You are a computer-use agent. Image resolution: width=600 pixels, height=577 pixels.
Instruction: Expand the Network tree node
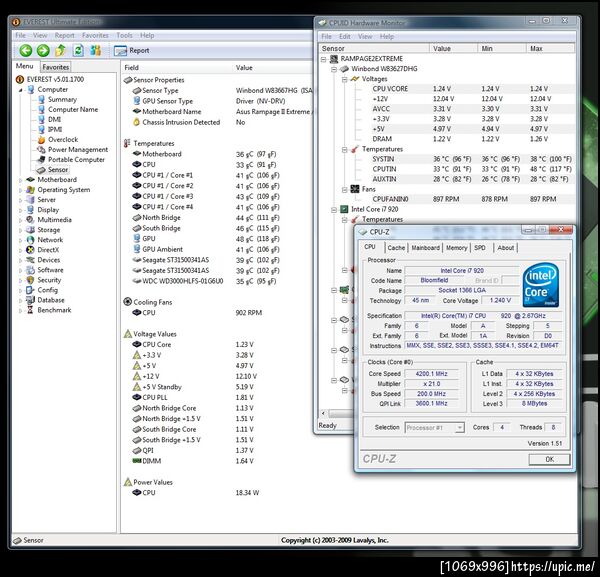(x=21, y=240)
